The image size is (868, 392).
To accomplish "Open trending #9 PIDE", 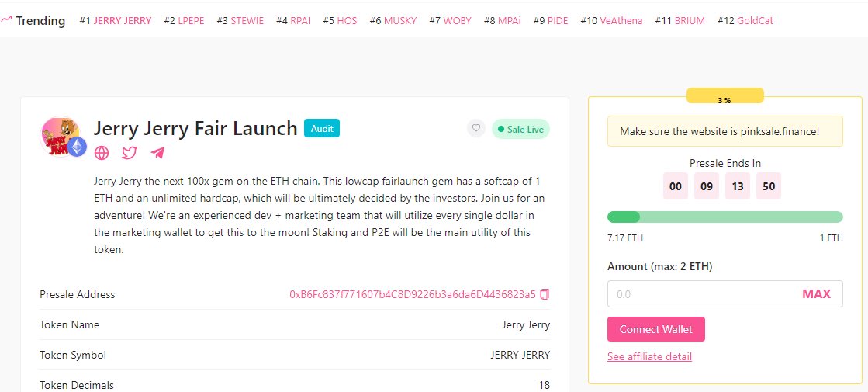I will pos(551,21).
